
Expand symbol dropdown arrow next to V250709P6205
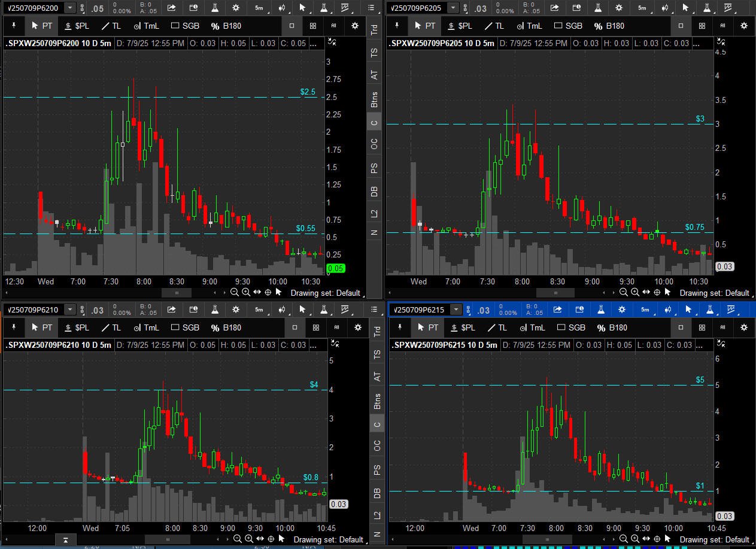click(453, 8)
